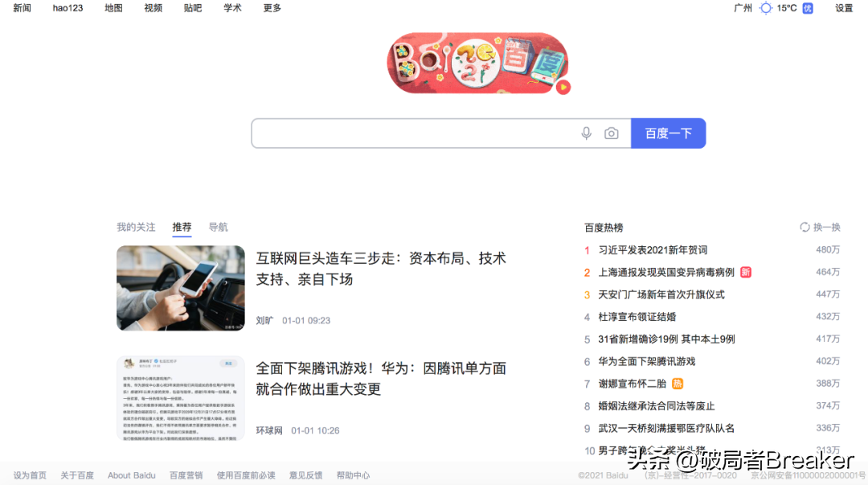
Task: Click the 优 air quality badge
Action: (807, 8)
